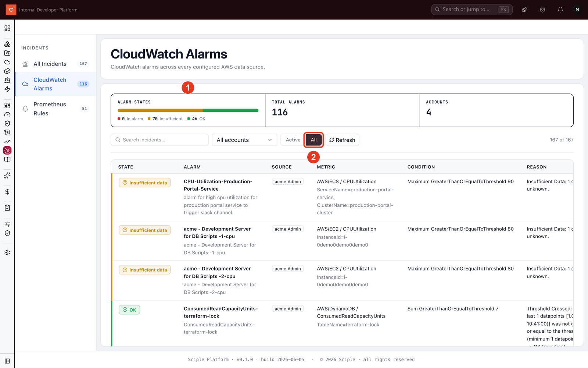This screenshot has width=588, height=368.
Task: Click the 46 OK legend entry
Action: (196, 118)
